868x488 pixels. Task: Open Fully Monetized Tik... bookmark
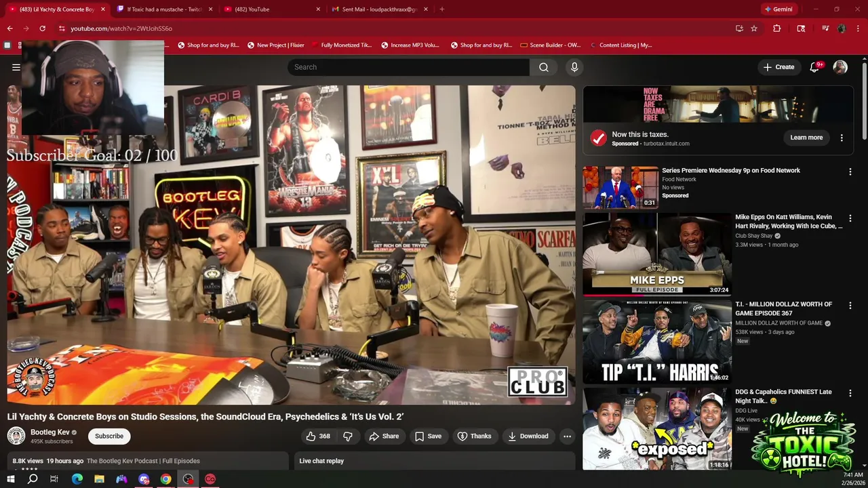[x=342, y=45]
